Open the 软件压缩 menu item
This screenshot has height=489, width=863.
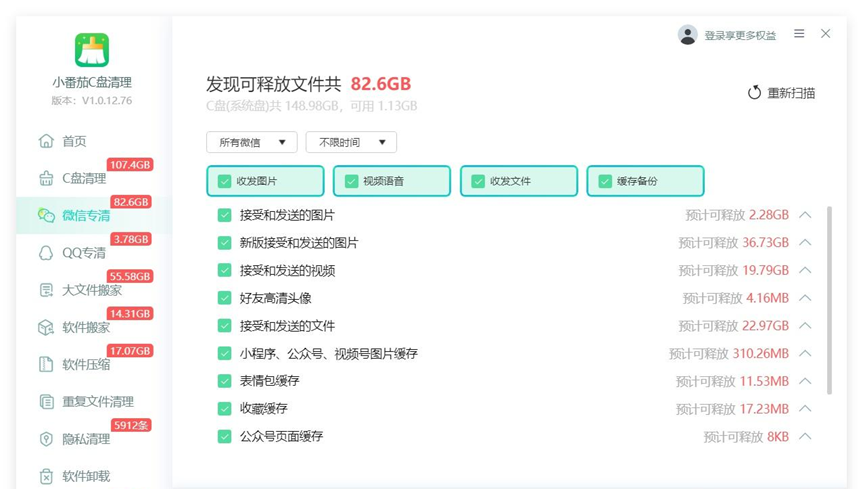tap(86, 364)
